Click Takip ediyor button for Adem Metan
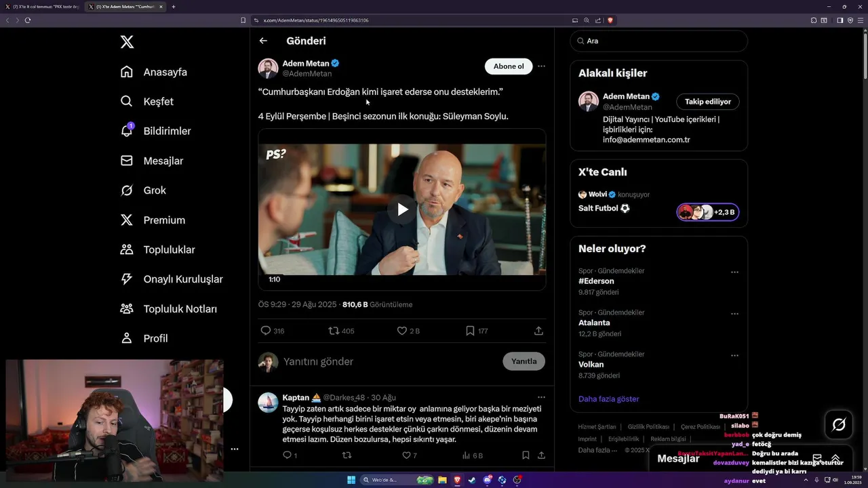The height and width of the screenshot is (488, 868). (x=707, y=102)
